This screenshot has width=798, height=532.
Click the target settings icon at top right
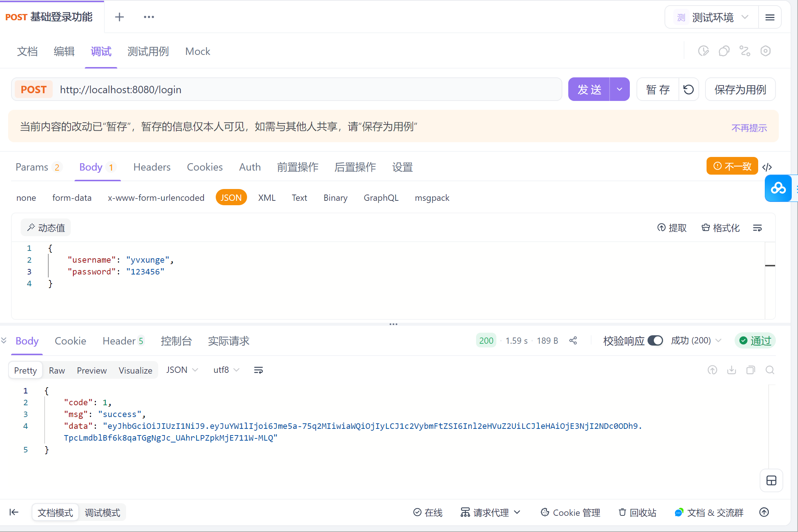(x=765, y=51)
